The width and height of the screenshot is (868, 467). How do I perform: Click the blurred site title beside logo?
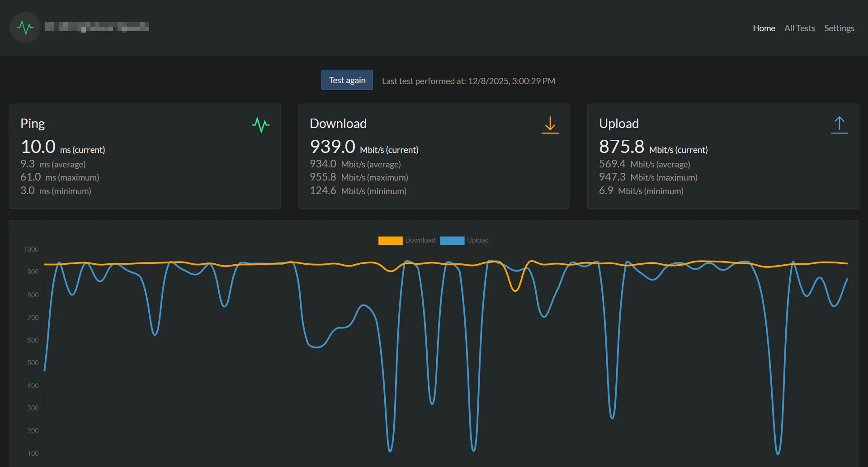point(97,27)
